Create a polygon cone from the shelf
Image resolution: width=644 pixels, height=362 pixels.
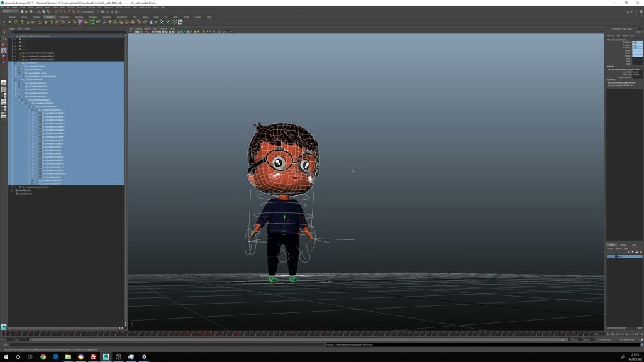28,22
